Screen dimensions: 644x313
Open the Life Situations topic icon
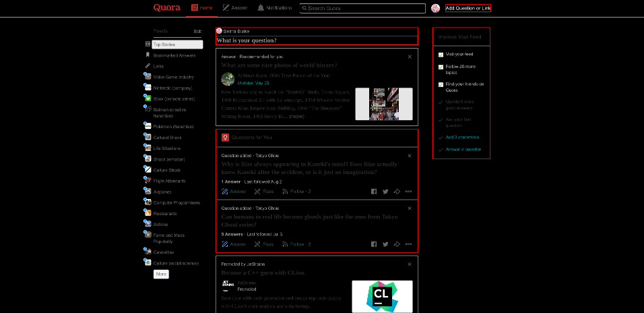pyautogui.click(x=148, y=148)
